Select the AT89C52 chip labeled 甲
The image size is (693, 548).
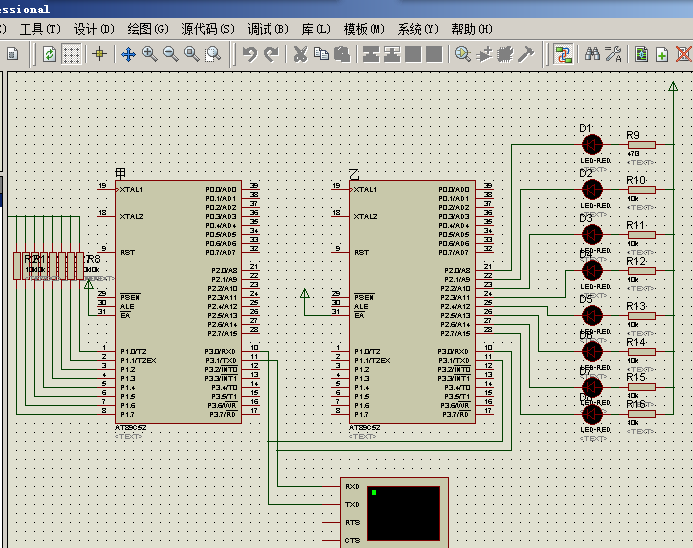(178, 301)
